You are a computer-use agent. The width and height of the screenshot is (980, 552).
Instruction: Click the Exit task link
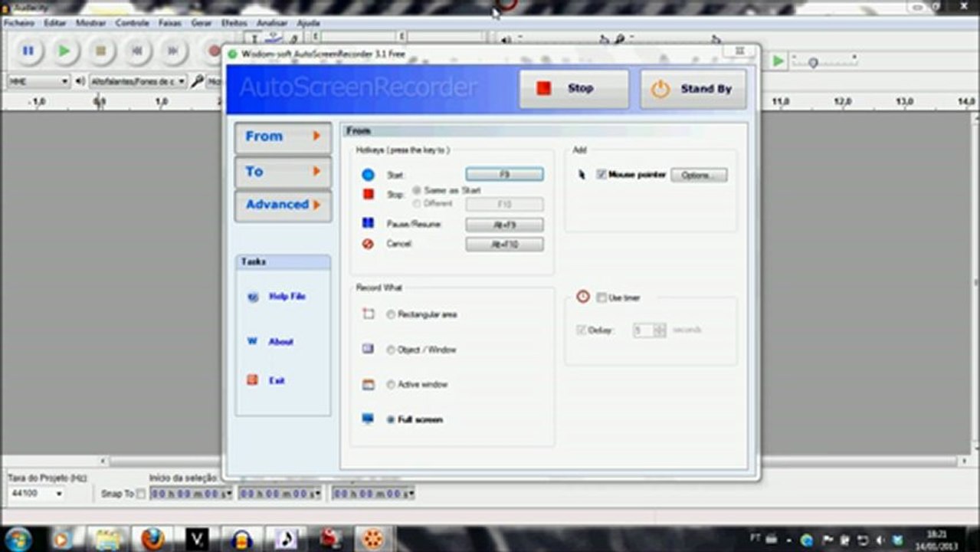click(x=277, y=380)
